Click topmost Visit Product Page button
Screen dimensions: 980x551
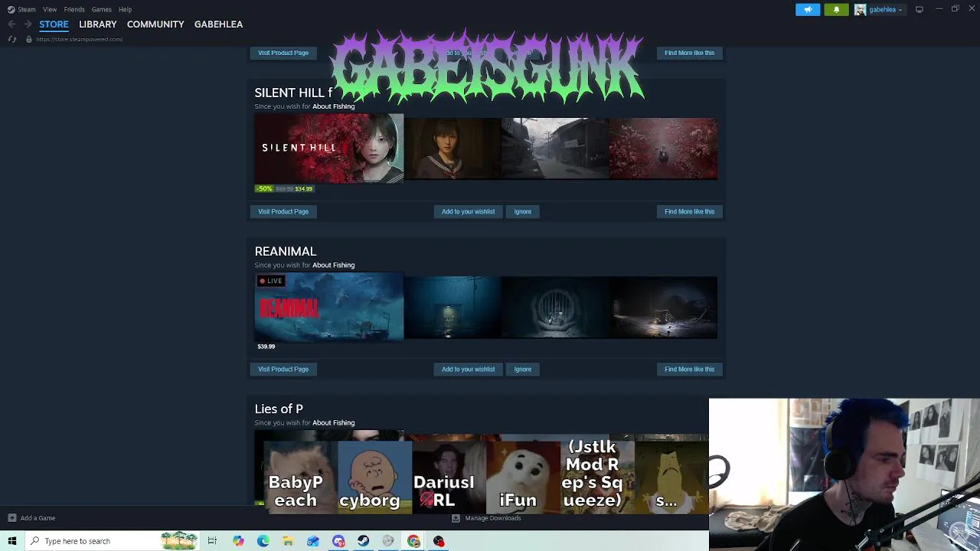coord(283,53)
